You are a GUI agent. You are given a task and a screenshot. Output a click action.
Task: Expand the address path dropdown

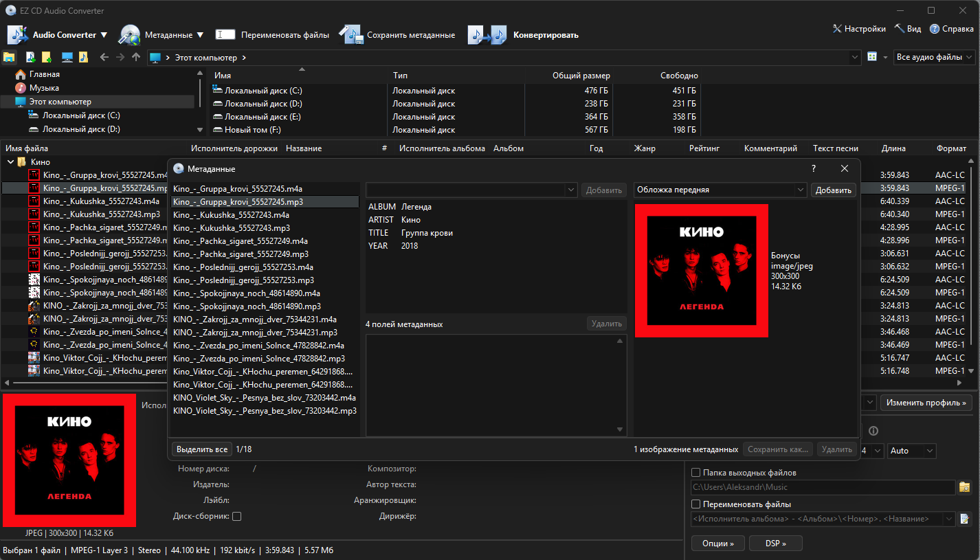(855, 58)
